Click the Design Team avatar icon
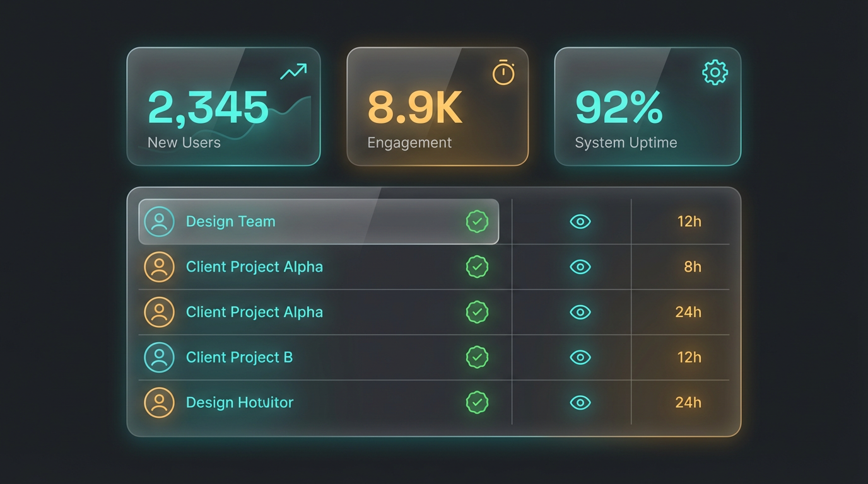 159,221
